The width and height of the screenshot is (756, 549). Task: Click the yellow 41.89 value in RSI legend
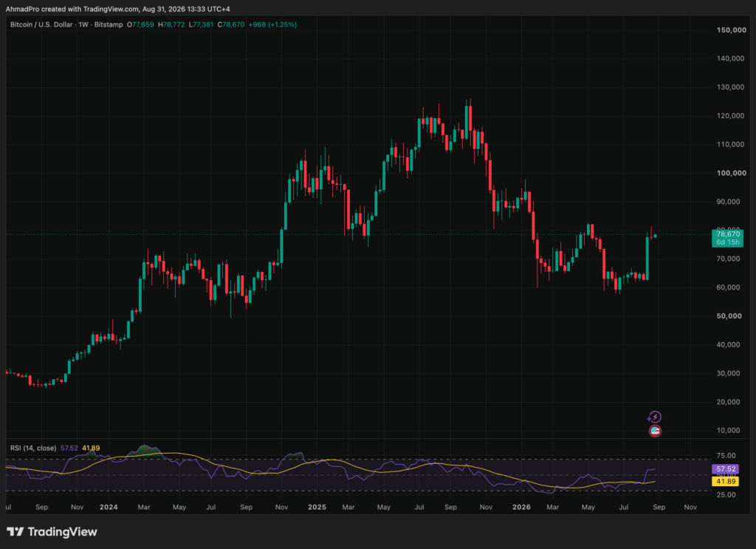(x=91, y=449)
